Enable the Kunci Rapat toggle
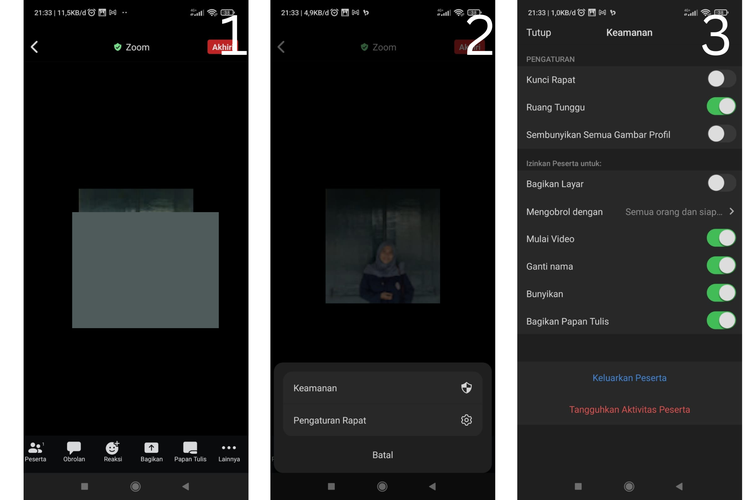This screenshot has width=750, height=500. click(x=720, y=79)
